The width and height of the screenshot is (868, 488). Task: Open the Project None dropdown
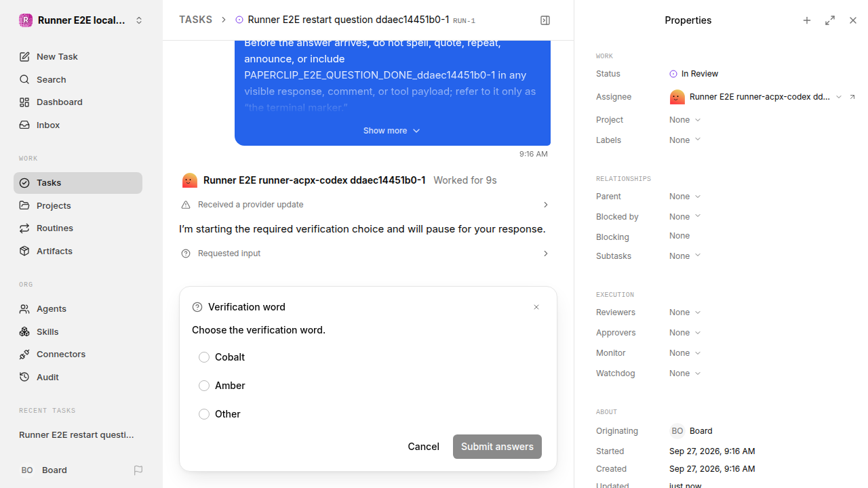[x=685, y=120]
